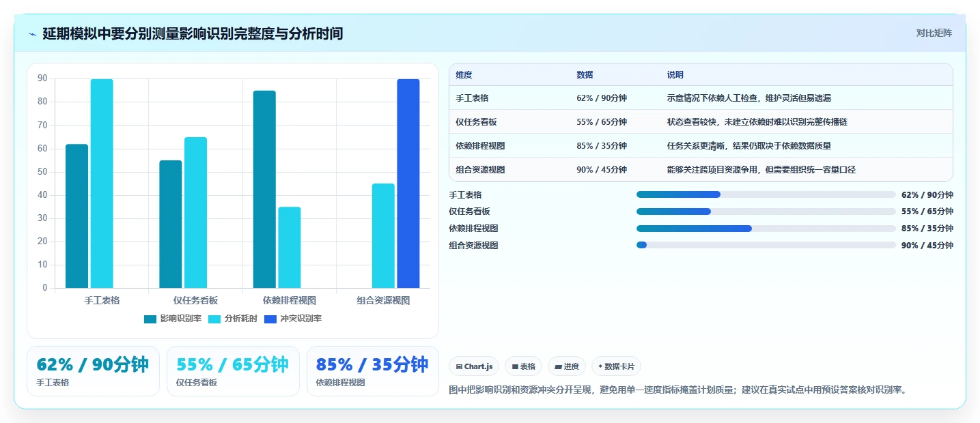980x423 pixels.
Task: Click the 表格 chip
Action: coord(524,366)
